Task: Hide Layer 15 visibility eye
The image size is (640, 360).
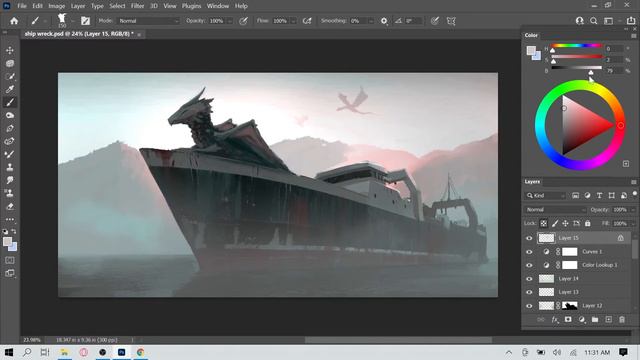Action: tap(529, 238)
